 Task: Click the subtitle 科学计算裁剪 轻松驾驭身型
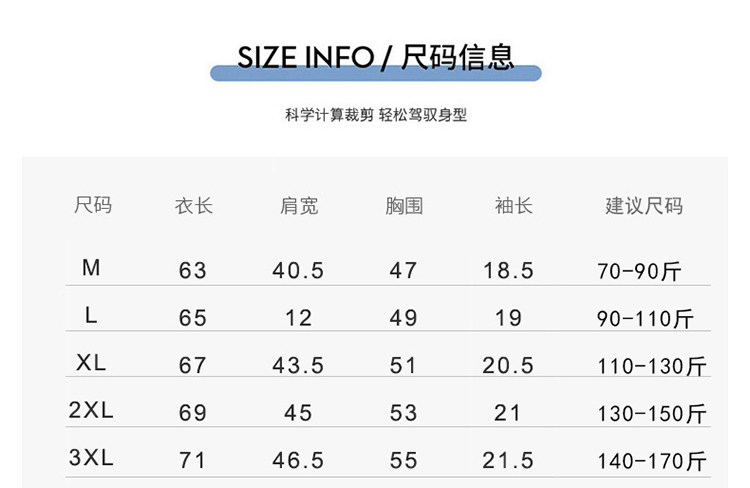point(375,115)
